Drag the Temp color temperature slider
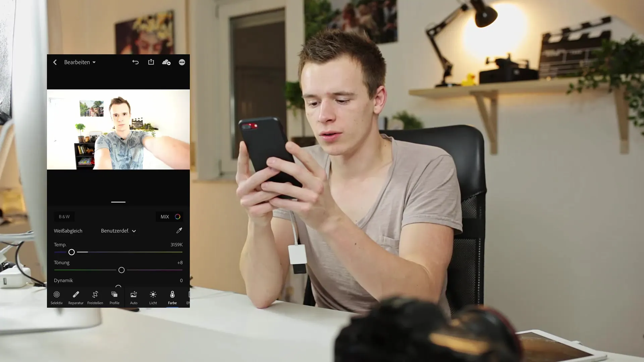The width and height of the screenshot is (644, 362). pyautogui.click(x=72, y=252)
